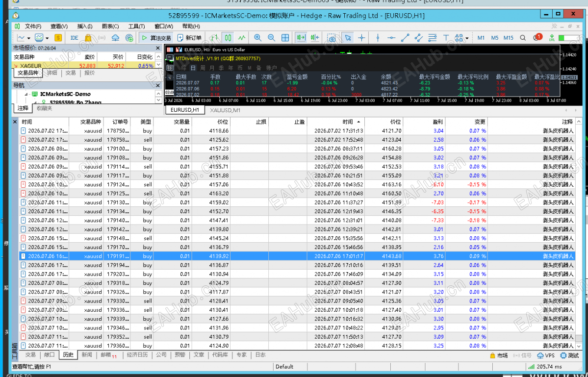Draw a horizontal line on chart
Screen dimensions: 588x377
391,38
